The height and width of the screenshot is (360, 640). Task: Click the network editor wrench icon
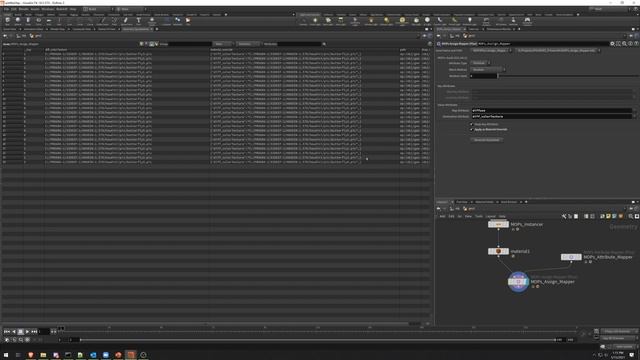pos(564,216)
